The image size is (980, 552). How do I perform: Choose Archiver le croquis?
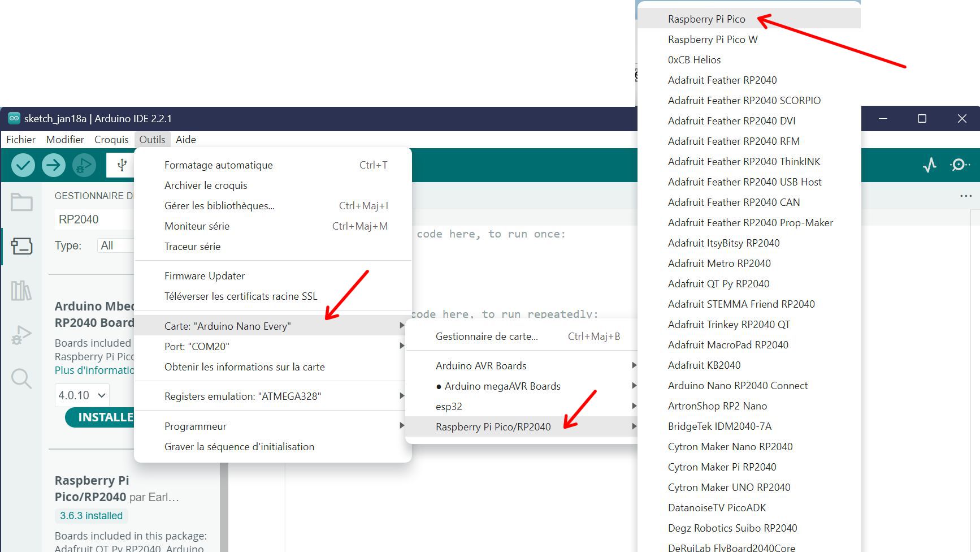pos(273,186)
